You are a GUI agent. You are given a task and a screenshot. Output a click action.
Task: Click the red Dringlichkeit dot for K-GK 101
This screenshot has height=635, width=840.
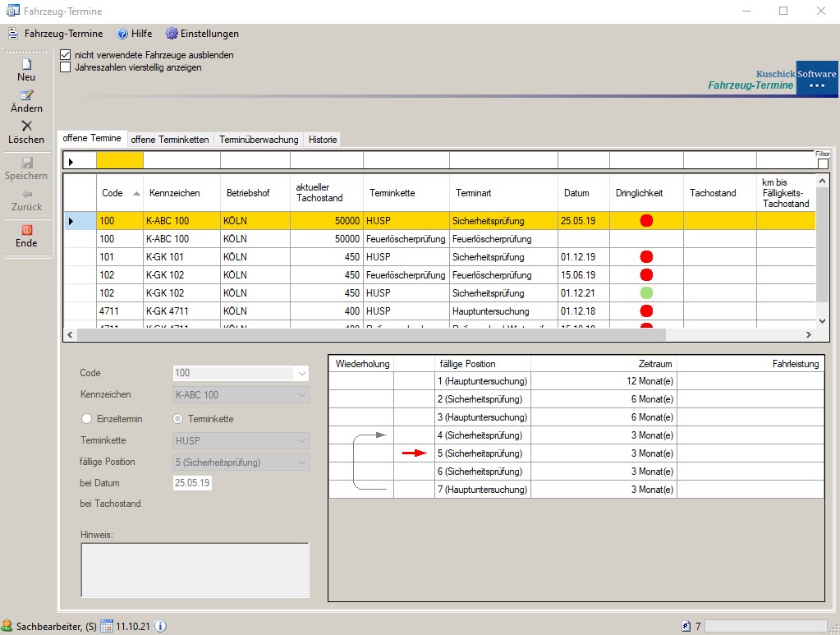tap(646, 257)
